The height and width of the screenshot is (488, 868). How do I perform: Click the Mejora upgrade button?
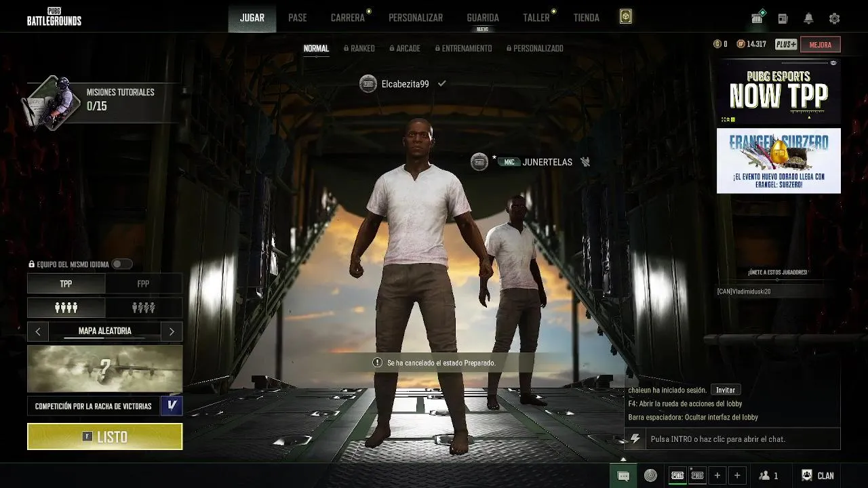point(821,45)
